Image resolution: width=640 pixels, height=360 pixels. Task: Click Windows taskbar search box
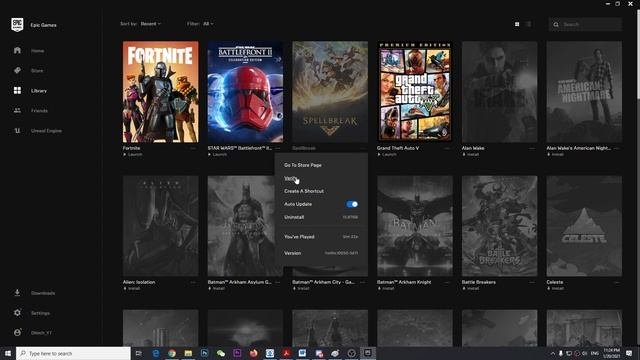click(73, 353)
